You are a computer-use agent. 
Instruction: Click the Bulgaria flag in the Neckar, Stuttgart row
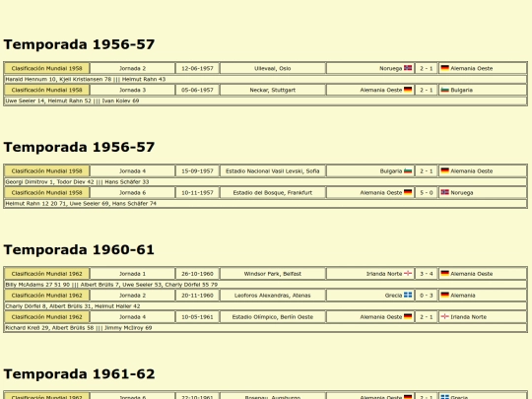pyautogui.click(x=444, y=90)
